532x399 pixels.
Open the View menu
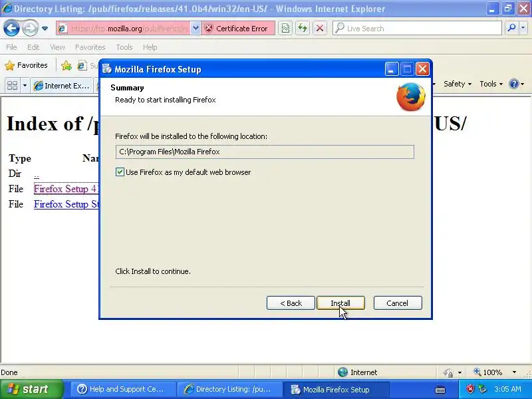[x=57, y=47]
